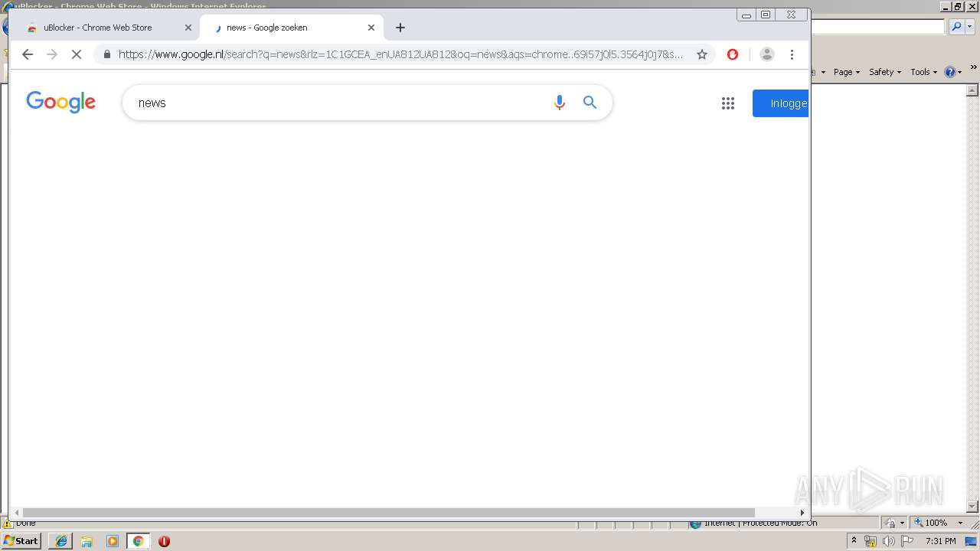Open Action Center flag tray icon

pos(907,541)
